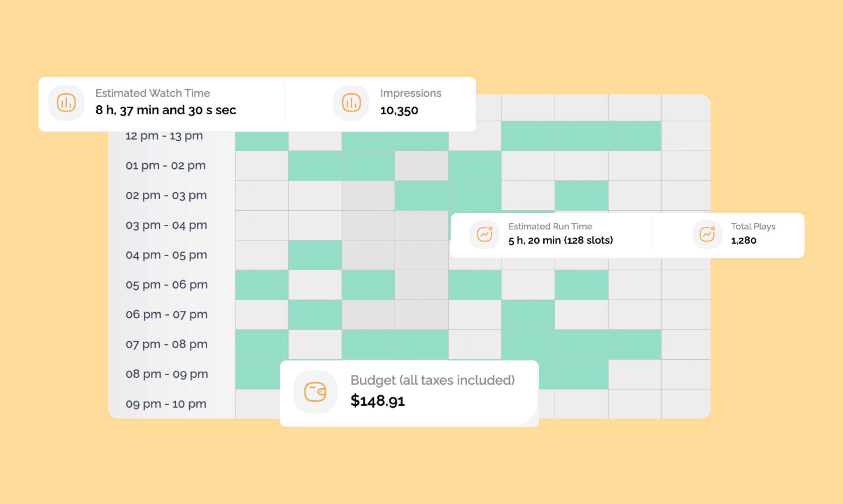Click the 8 h, 37 min watch time text
The width and height of the screenshot is (843, 504).
(165, 110)
